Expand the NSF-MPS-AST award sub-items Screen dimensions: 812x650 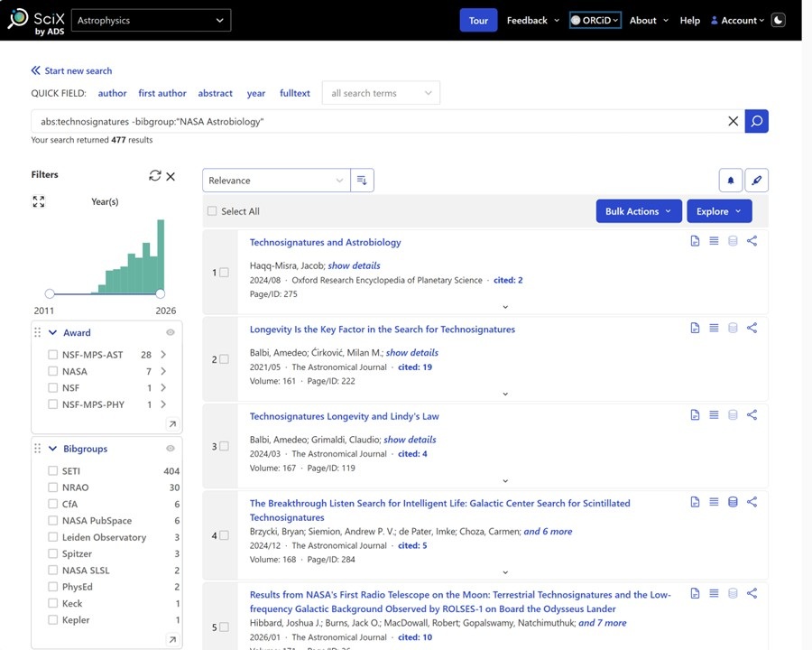click(163, 355)
